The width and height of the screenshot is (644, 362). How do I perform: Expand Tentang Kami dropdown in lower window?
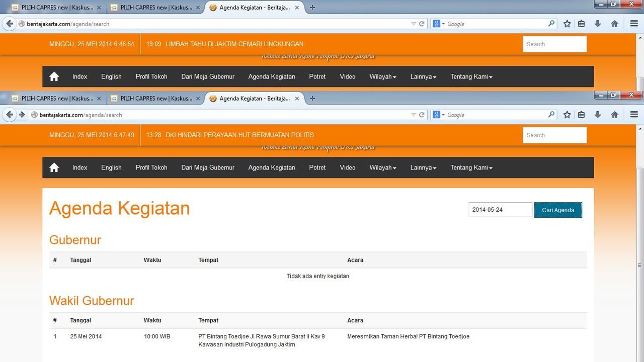coord(471,167)
